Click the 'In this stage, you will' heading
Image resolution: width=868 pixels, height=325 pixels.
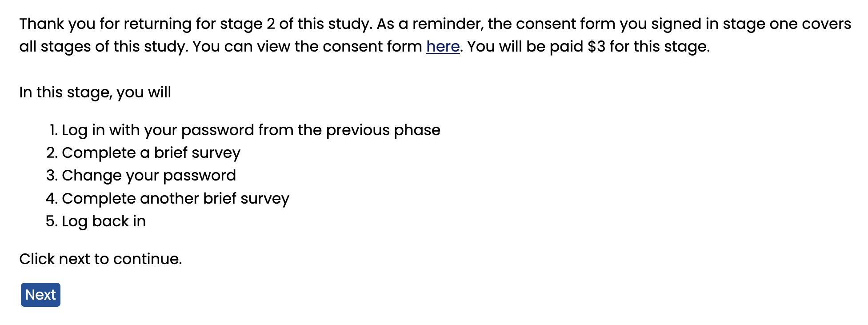(x=95, y=92)
